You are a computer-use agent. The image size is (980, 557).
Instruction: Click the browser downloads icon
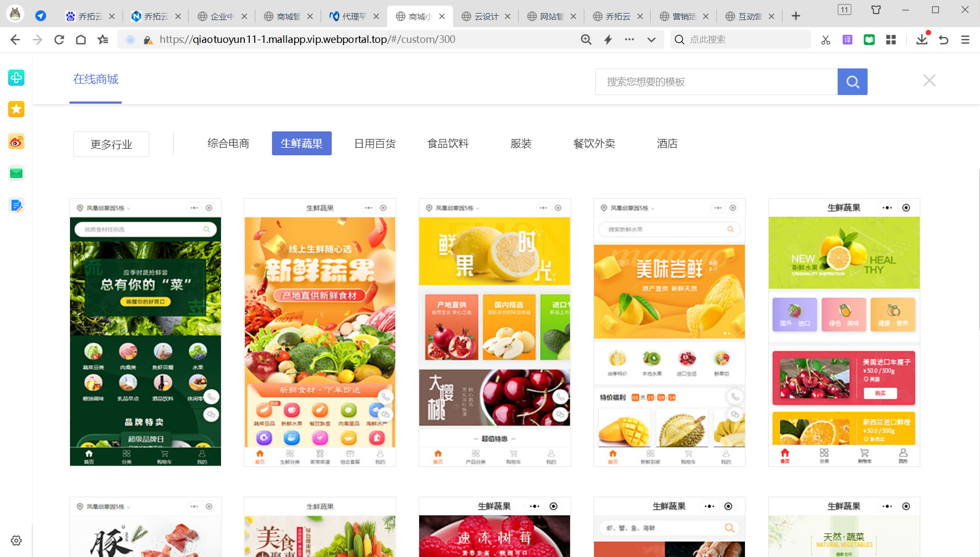(921, 40)
